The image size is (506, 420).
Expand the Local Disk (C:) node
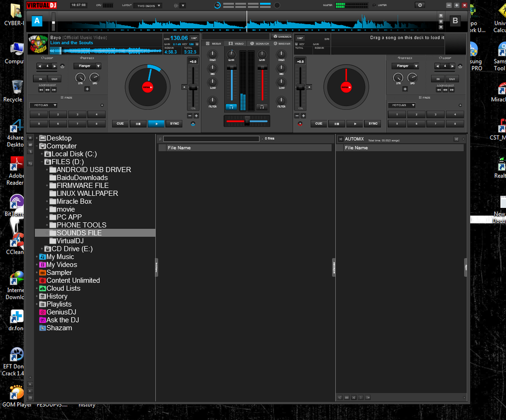[x=42, y=154]
